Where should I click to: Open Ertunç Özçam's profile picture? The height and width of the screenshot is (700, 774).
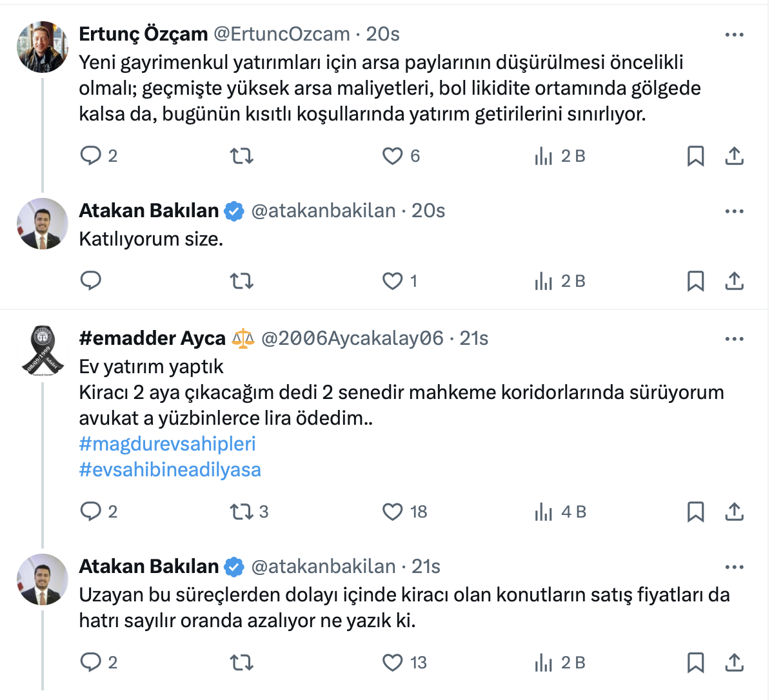42,47
